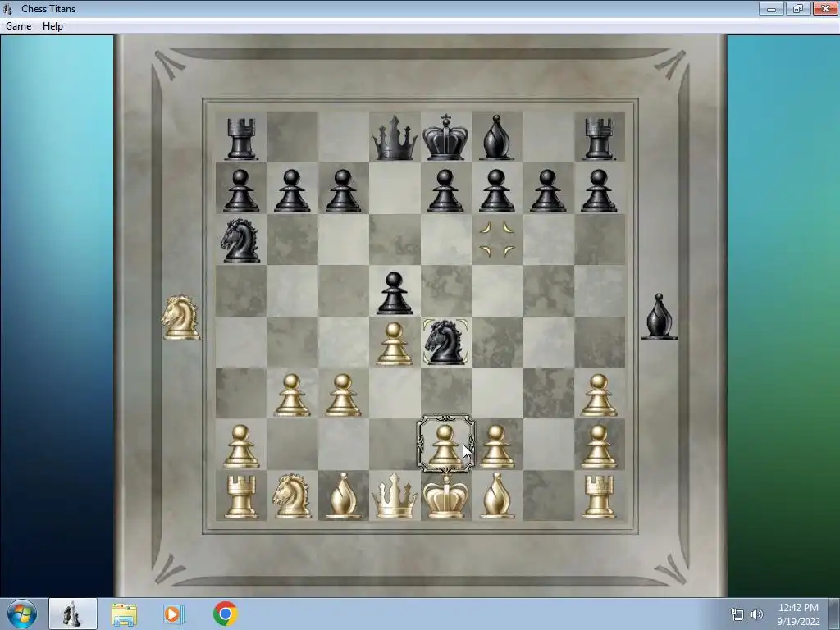Select the white queen on d1
Viewport: 840px width, 630px height.
(395, 495)
